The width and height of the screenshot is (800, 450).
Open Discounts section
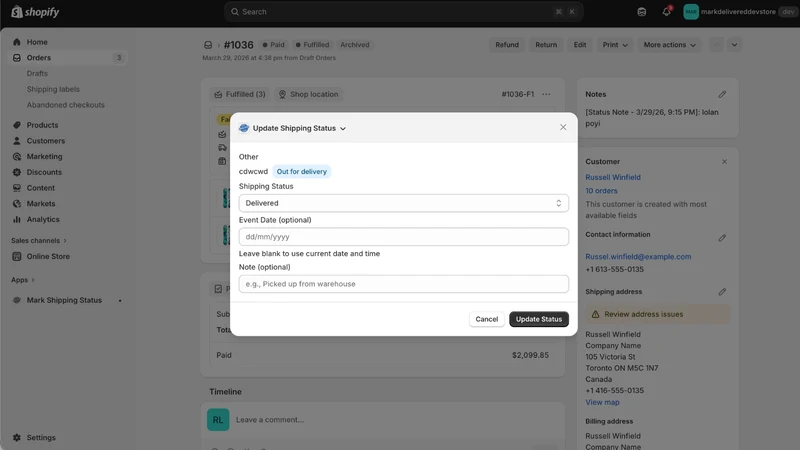click(x=44, y=172)
